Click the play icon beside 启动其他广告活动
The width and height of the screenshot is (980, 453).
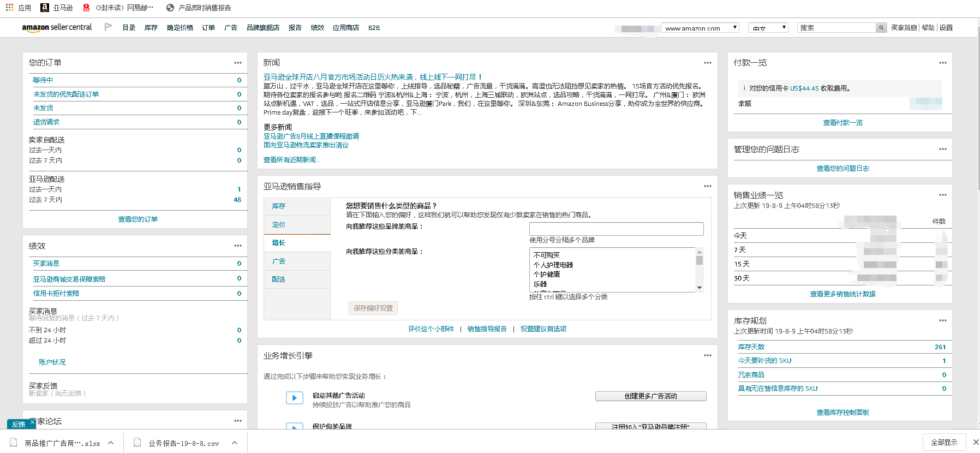pos(295,398)
